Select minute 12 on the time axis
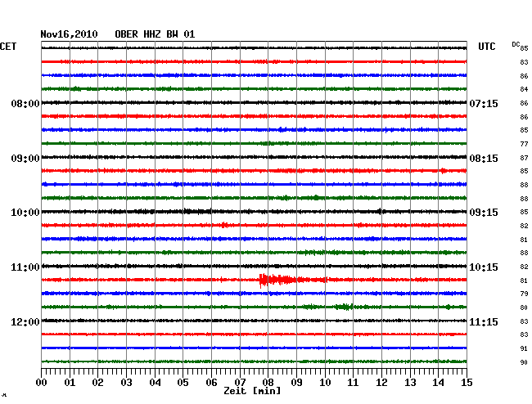Screen dimensions: 532x404 click(381, 383)
